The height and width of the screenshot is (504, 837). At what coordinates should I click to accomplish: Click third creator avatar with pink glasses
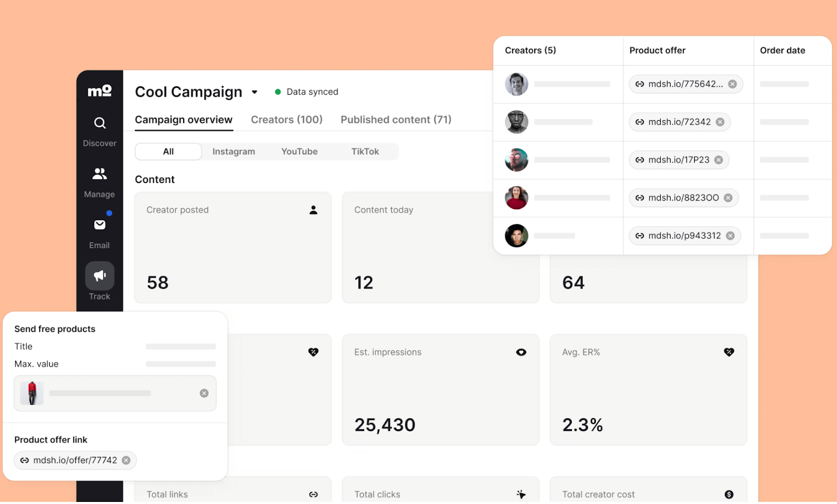pos(516,160)
